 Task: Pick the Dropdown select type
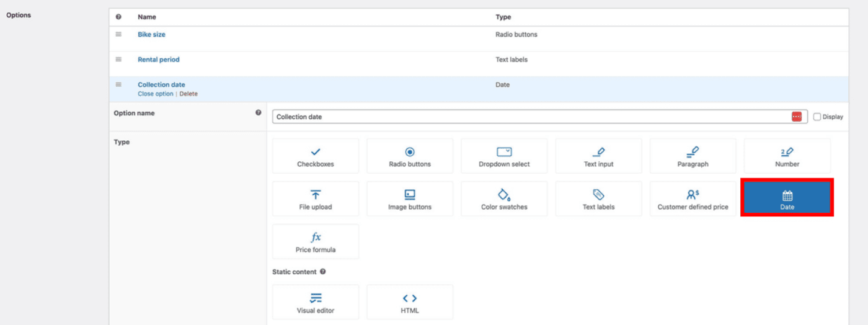coord(503,156)
